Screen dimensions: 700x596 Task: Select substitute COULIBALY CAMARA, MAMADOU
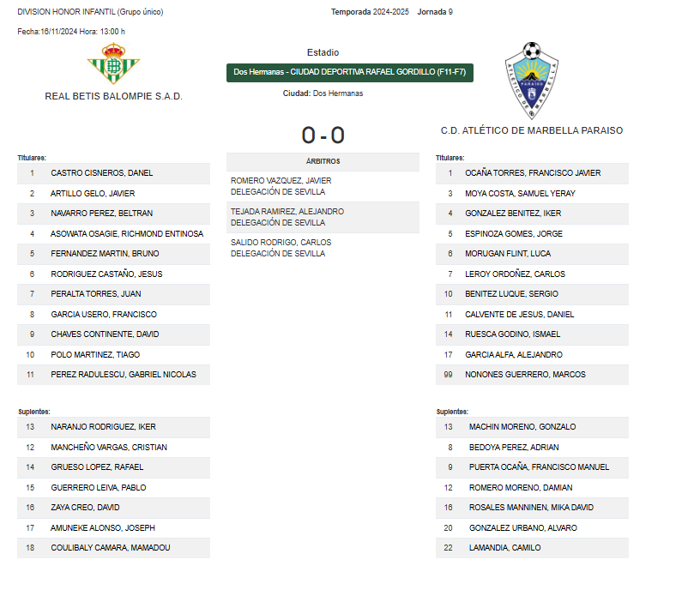pos(110,548)
